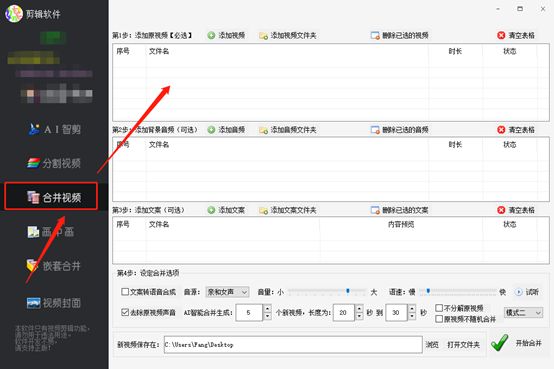Click the 分割视频 sidebar icon
This screenshot has width=554, height=369.
pos(34,163)
